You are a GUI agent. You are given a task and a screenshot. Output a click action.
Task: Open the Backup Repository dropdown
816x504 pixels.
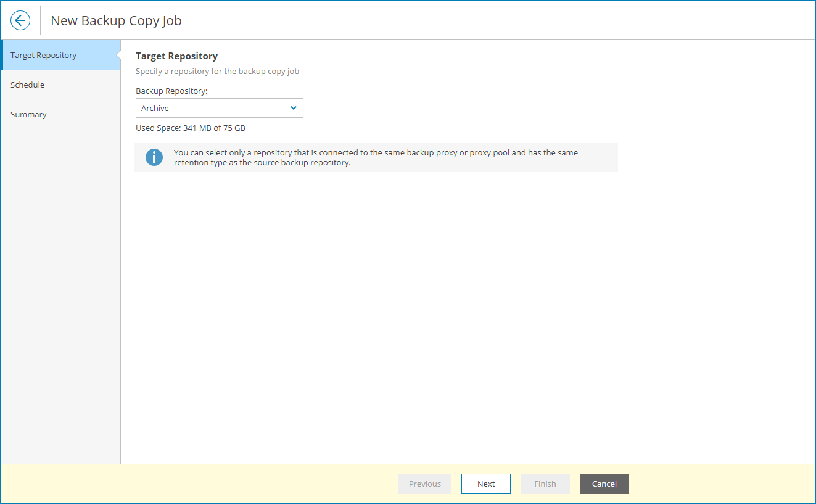click(x=220, y=108)
